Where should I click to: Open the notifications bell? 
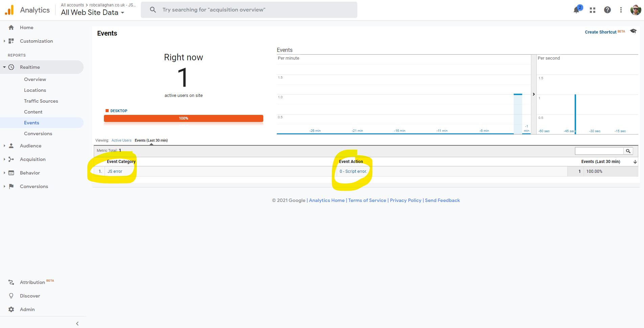pos(576,10)
